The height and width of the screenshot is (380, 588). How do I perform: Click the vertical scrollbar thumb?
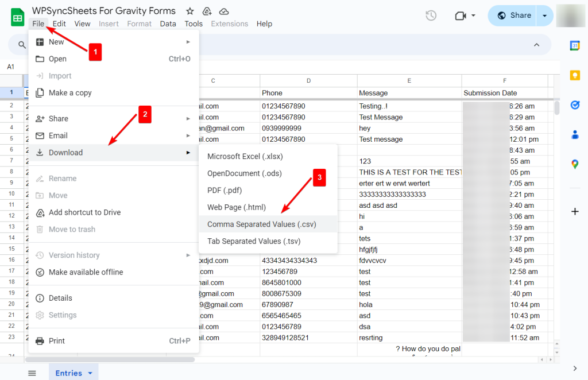[x=557, y=108]
